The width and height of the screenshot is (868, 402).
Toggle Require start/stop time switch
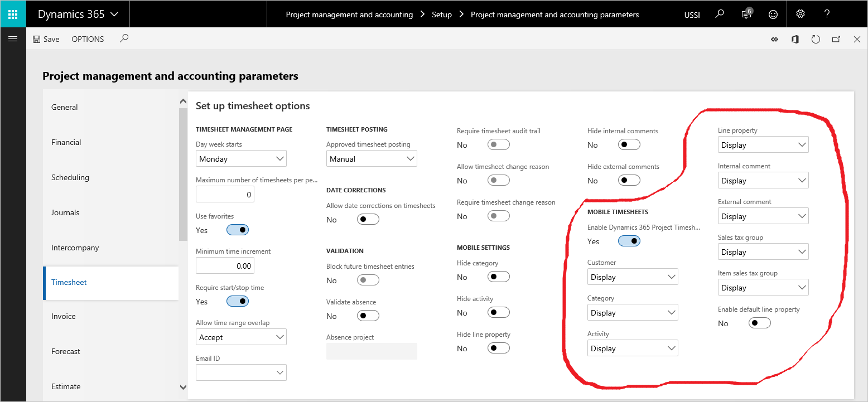point(238,301)
